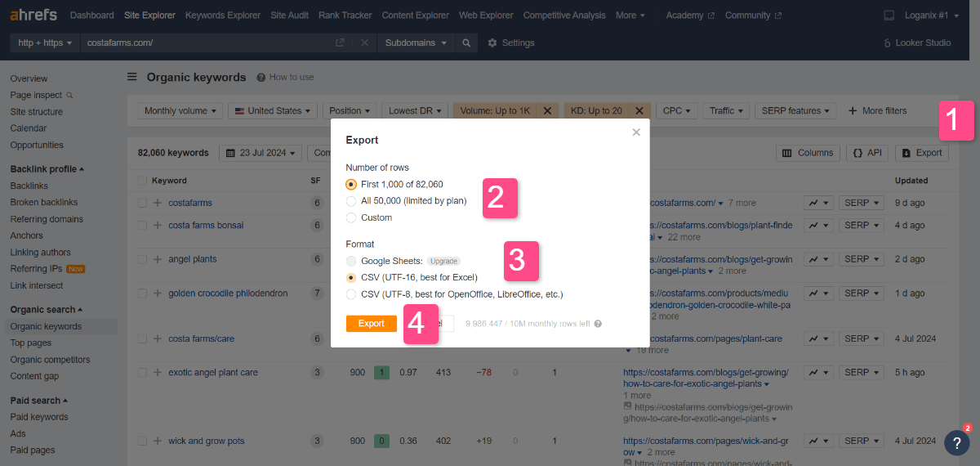Select Google Sheets format option
This screenshot has width=980, height=466.
click(x=351, y=261)
